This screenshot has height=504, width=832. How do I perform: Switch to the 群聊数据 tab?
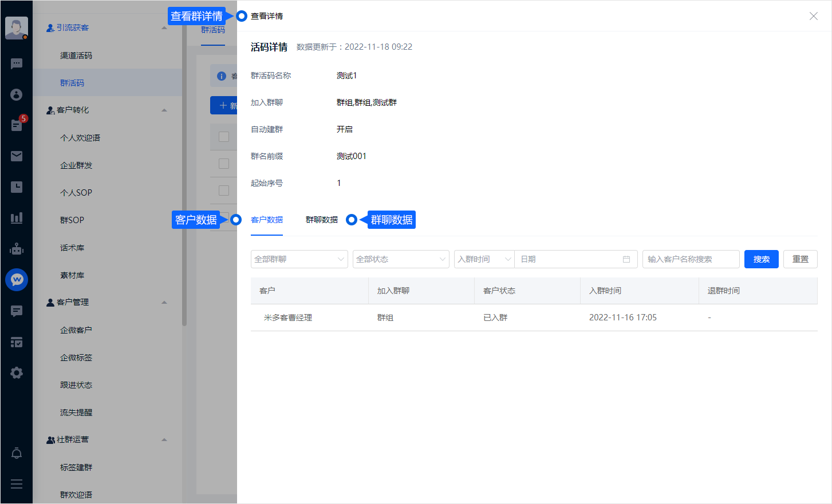321,220
